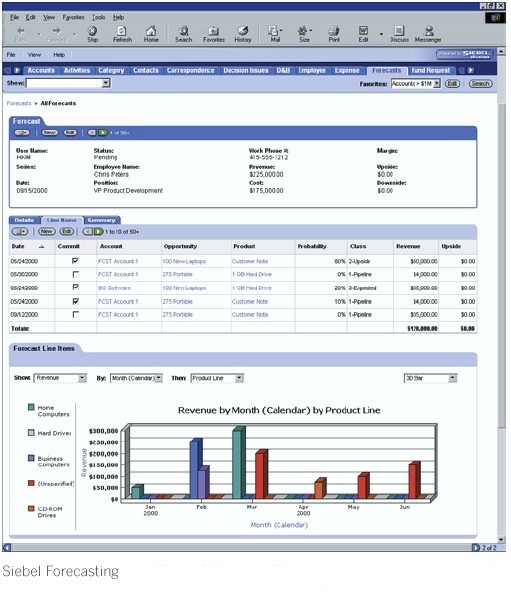
Task: Open the 3D Bar chart type dropdown
Action: [x=452, y=378]
